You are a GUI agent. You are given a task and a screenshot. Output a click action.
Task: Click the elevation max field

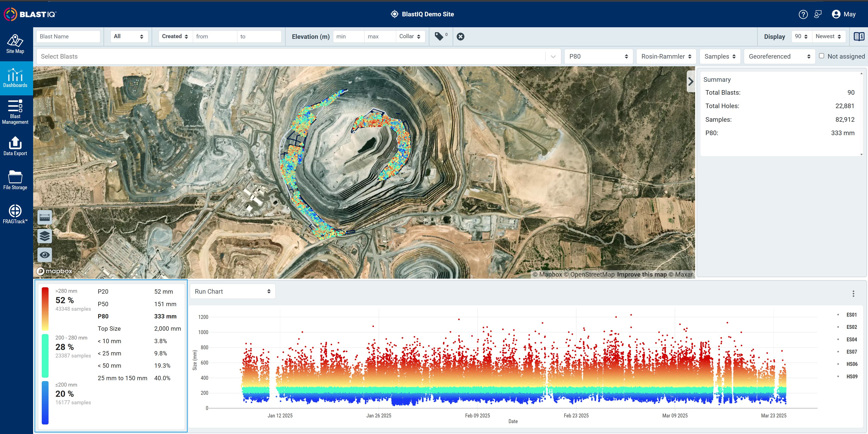click(380, 36)
